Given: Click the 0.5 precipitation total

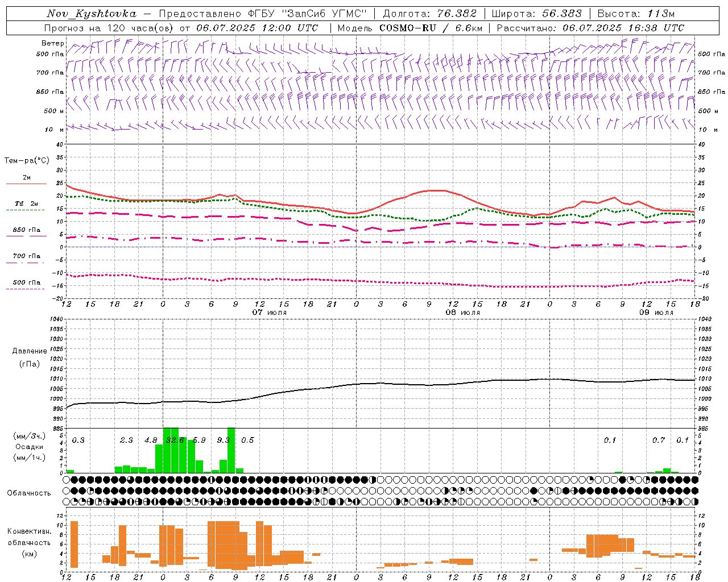Looking at the screenshot, I should coord(247,440).
